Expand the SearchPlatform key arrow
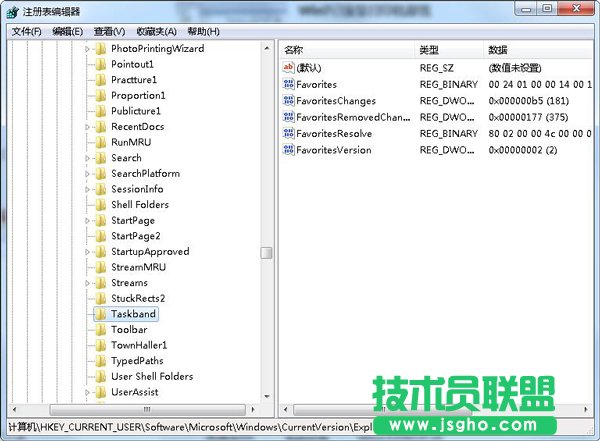 87,174
